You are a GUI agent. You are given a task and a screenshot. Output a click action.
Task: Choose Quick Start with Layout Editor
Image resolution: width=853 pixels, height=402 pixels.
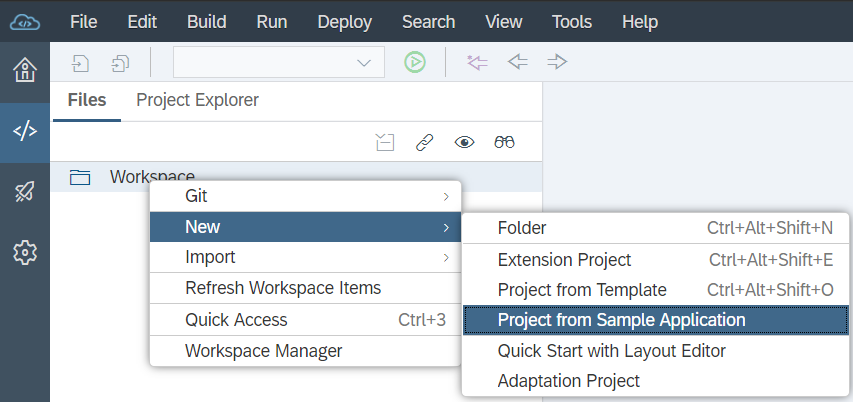click(x=656, y=351)
